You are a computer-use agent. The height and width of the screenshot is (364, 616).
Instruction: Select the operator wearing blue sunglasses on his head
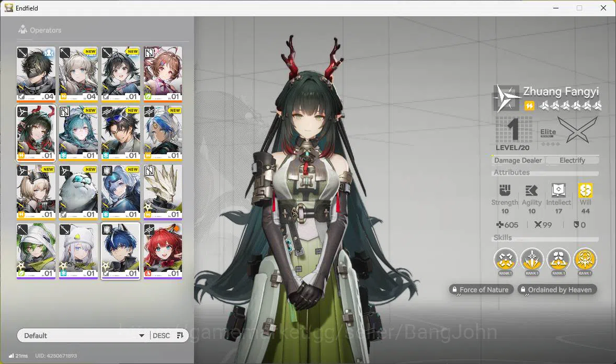point(121,132)
